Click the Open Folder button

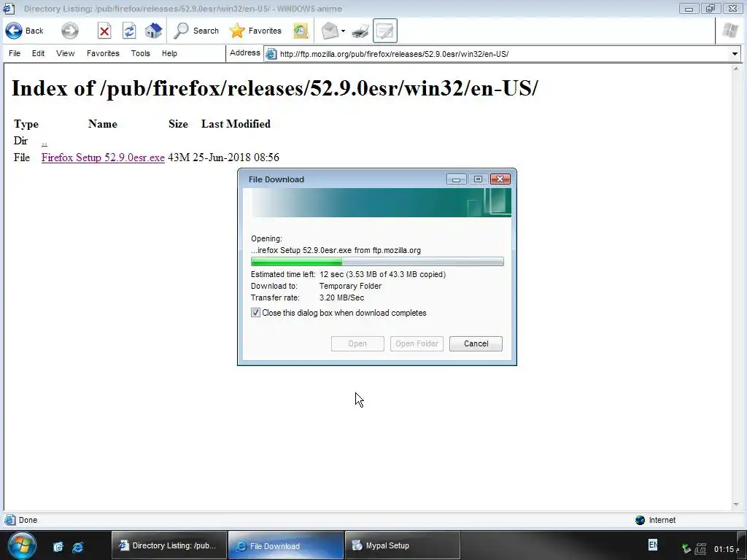[x=417, y=344]
